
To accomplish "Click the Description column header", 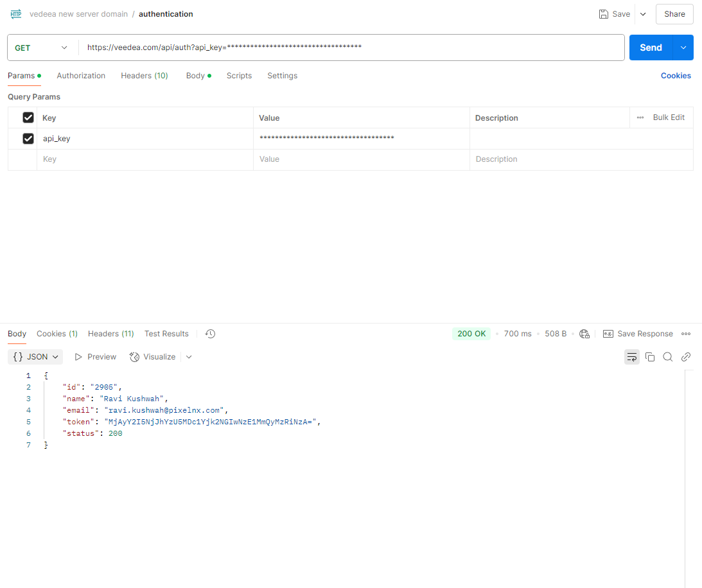I will pyautogui.click(x=496, y=117).
